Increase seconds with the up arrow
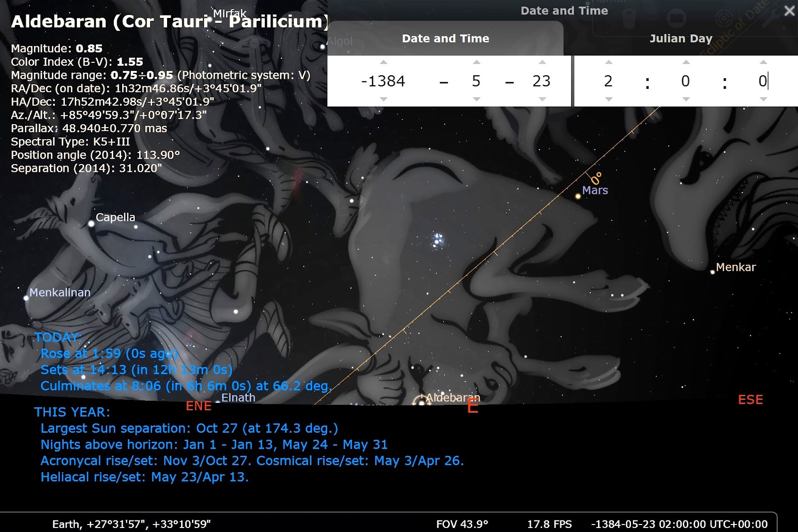Image resolution: width=798 pixels, height=532 pixels. point(763,62)
